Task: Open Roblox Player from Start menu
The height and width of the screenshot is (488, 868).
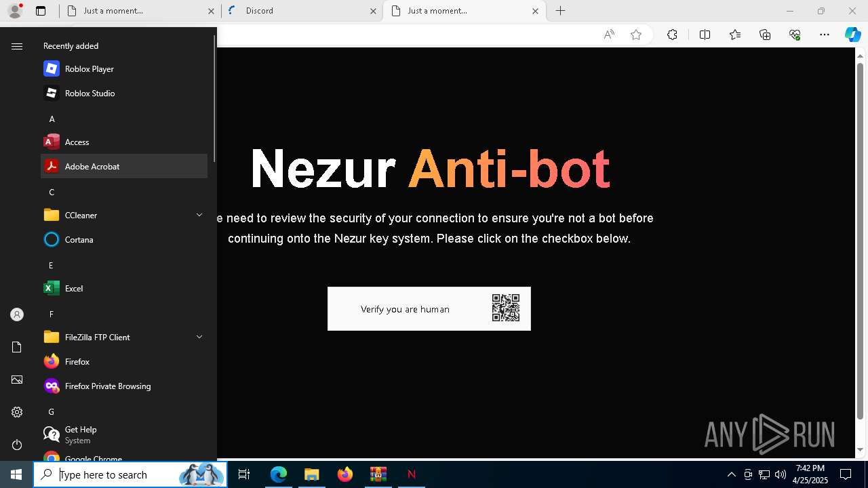Action: click(x=124, y=68)
